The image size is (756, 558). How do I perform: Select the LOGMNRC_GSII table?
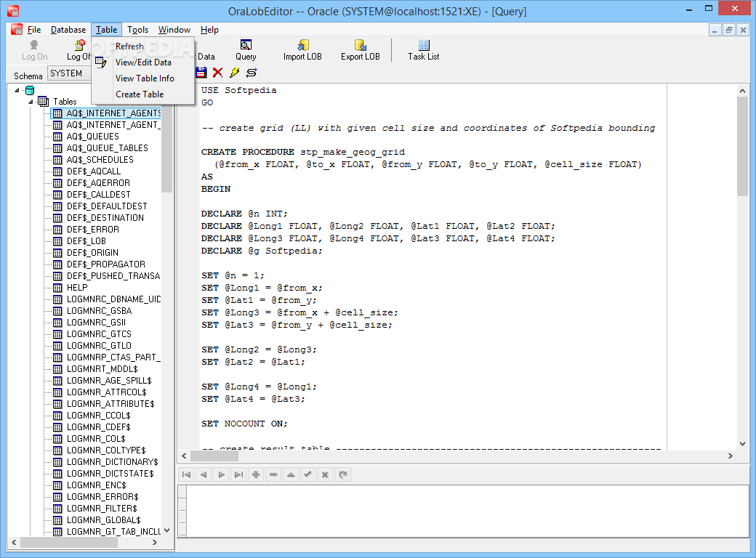click(x=96, y=323)
